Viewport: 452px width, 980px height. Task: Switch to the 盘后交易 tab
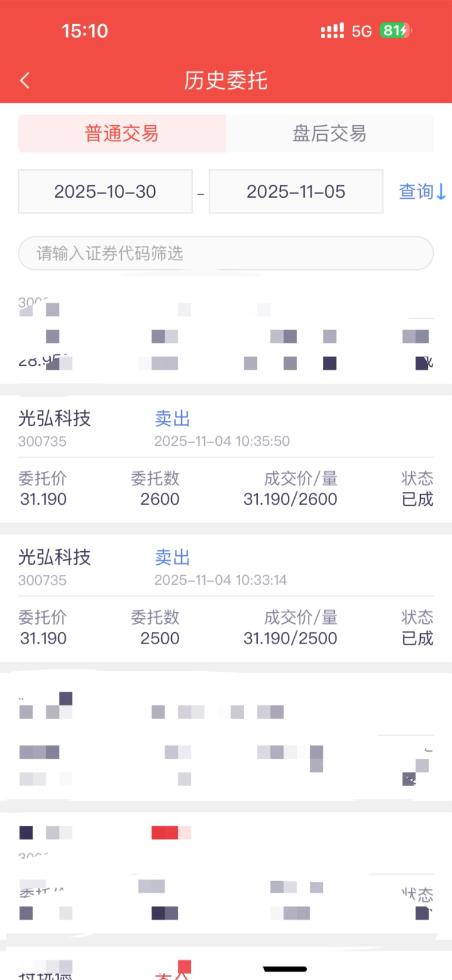click(330, 134)
